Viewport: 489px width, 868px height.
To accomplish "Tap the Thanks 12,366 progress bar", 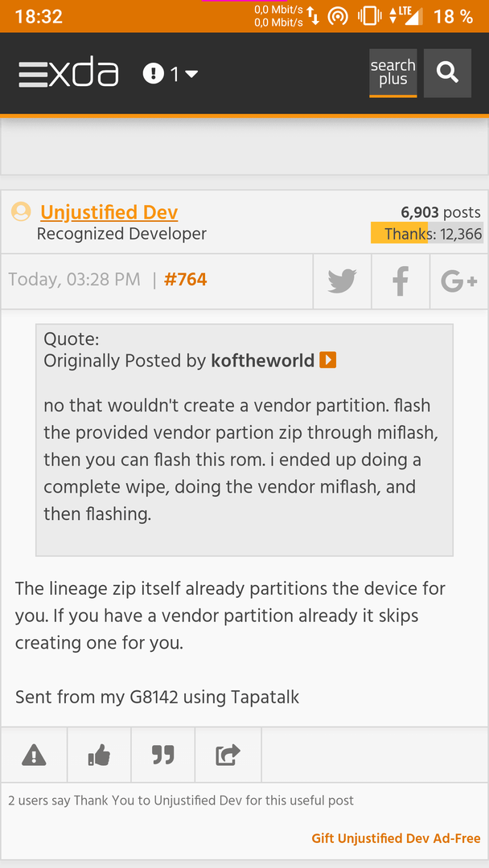I will (x=427, y=233).
